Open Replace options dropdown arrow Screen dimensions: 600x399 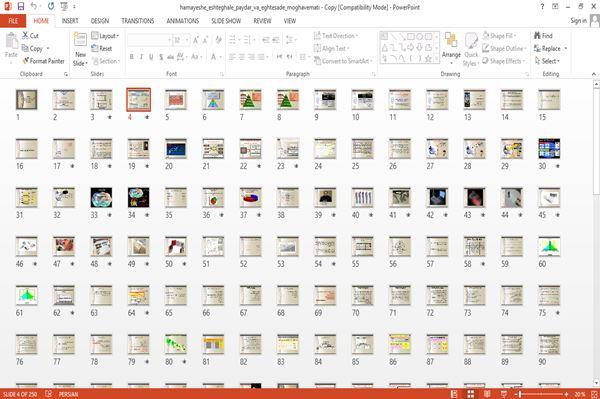566,49
